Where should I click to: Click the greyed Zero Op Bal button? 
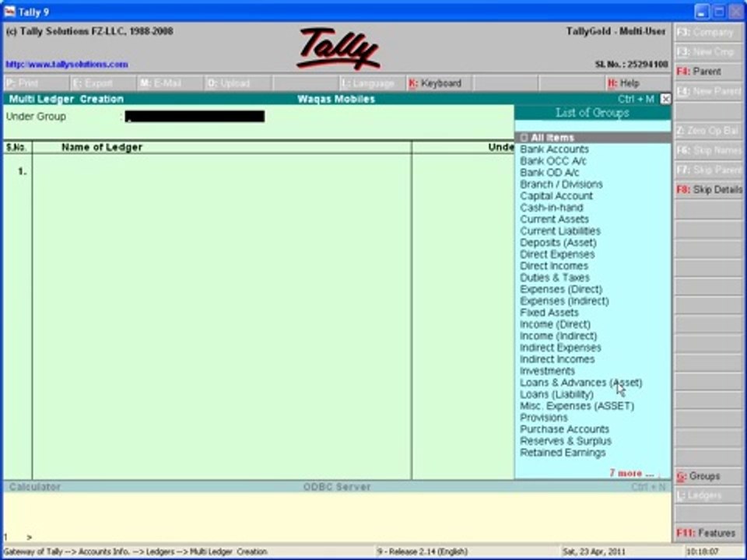pos(709,131)
